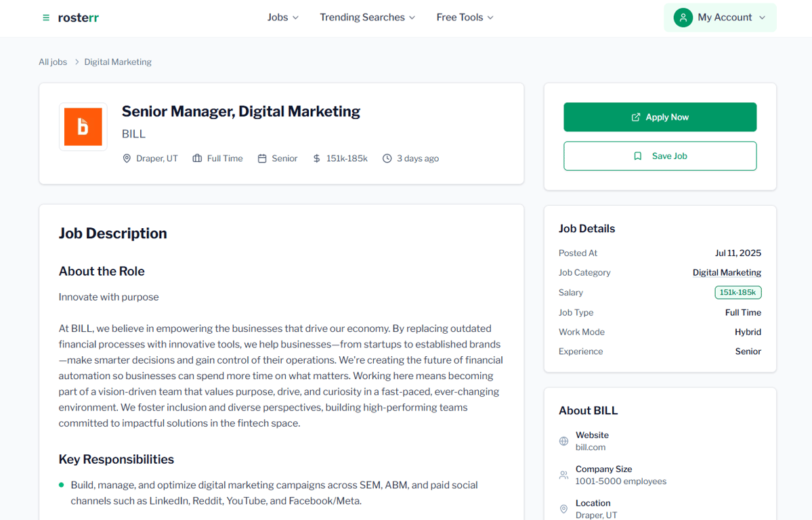Click the About BILL heading
The image size is (812, 520).
point(589,411)
